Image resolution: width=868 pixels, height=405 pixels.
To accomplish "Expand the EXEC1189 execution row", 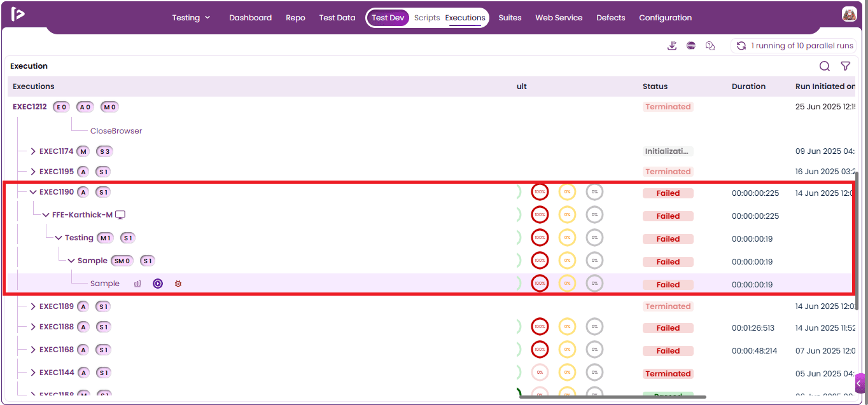I will pyautogui.click(x=33, y=306).
